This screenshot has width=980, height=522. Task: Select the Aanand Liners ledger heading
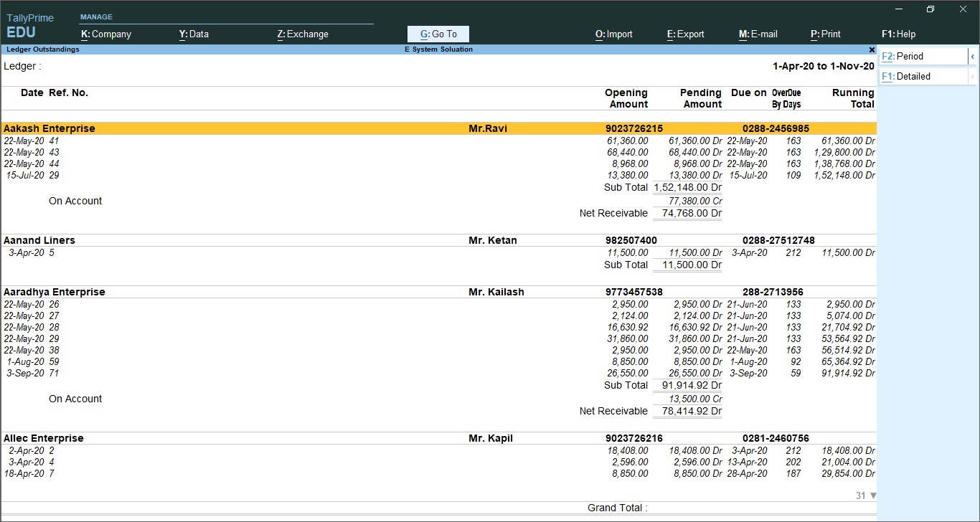click(x=39, y=240)
